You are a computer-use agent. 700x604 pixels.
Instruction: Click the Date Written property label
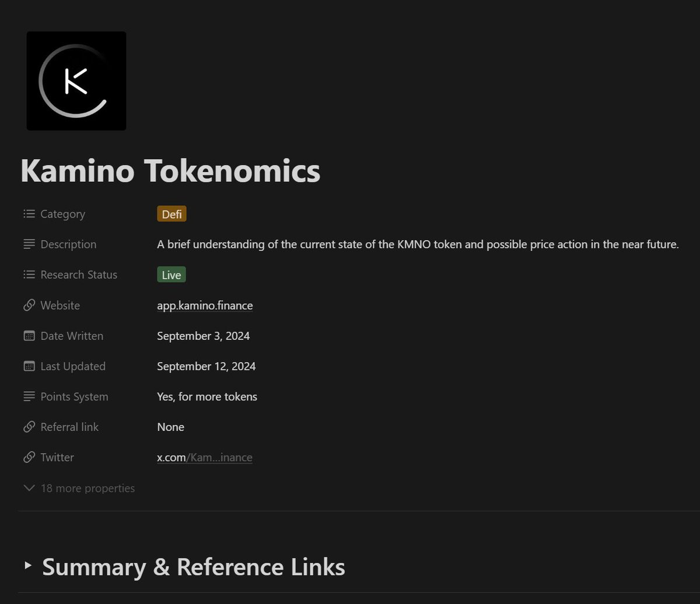coord(72,336)
